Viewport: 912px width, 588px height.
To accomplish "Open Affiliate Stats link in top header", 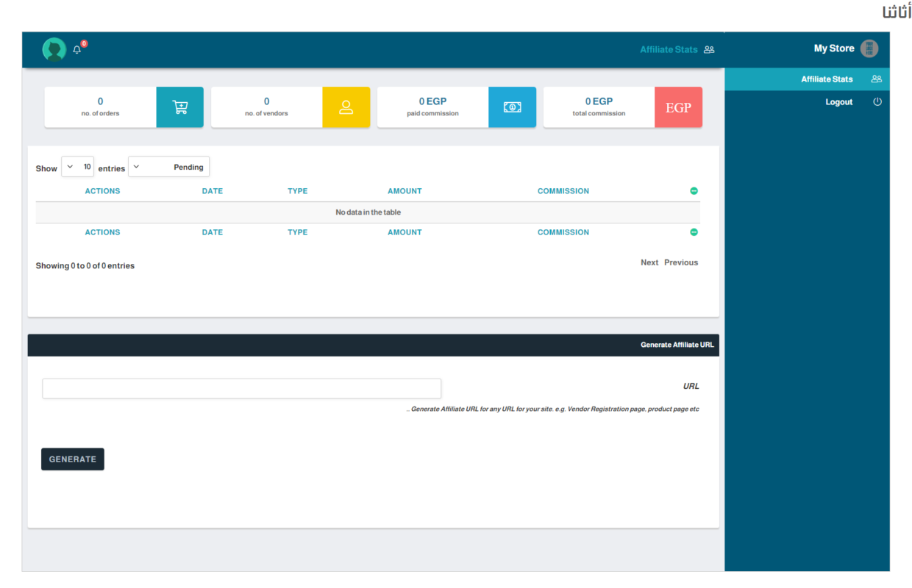I will click(669, 49).
